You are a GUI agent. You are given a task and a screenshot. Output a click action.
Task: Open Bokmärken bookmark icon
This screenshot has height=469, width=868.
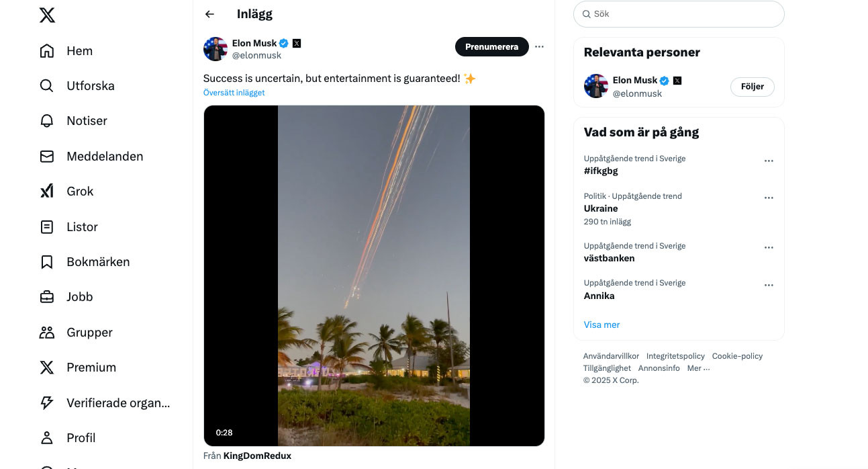tap(47, 262)
